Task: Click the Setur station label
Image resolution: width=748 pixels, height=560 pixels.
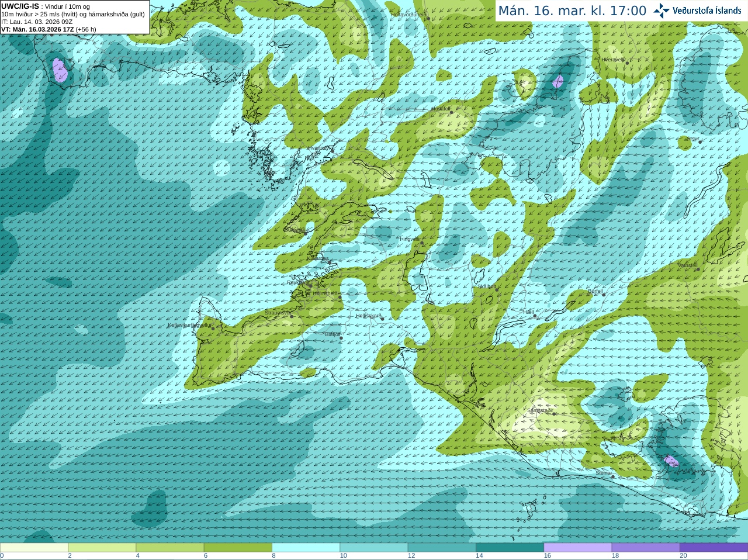Action: coord(692,139)
